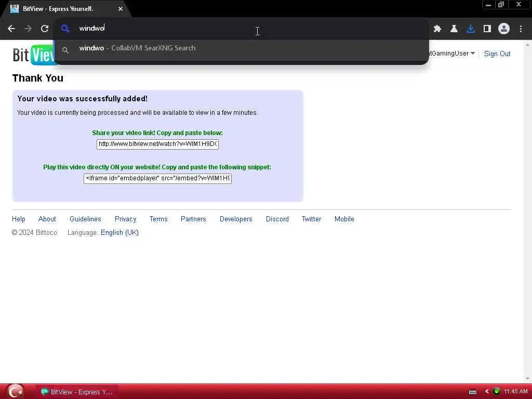Open the three-dot browser menu

point(521,29)
